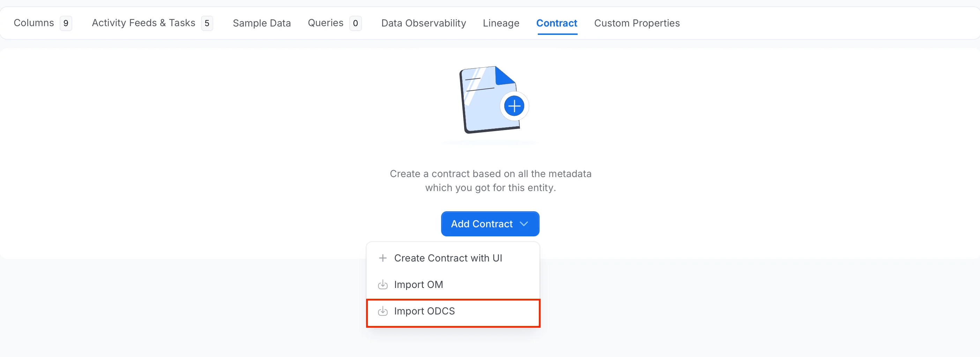Click the Add Contract button
Image resolution: width=980 pixels, height=357 pixels.
[490, 224]
